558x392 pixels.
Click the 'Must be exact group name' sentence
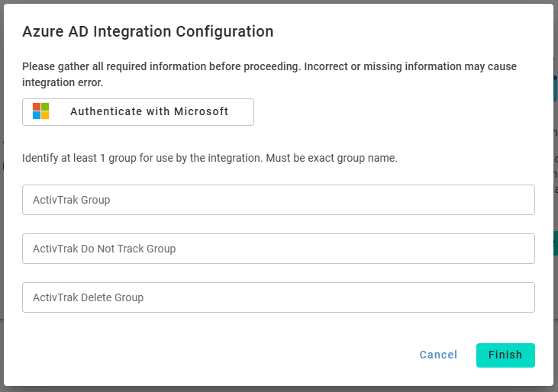click(331, 158)
